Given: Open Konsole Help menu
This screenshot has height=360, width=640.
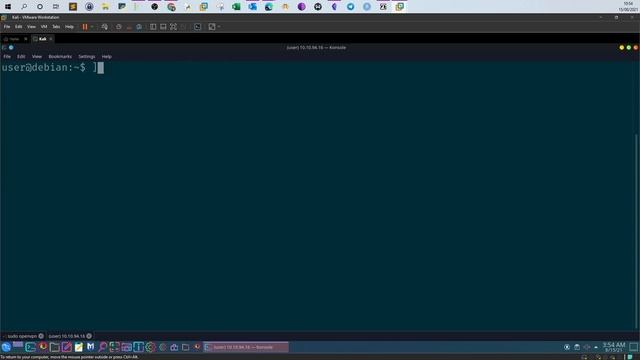Looking at the screenshot, I should click(107, 57).
